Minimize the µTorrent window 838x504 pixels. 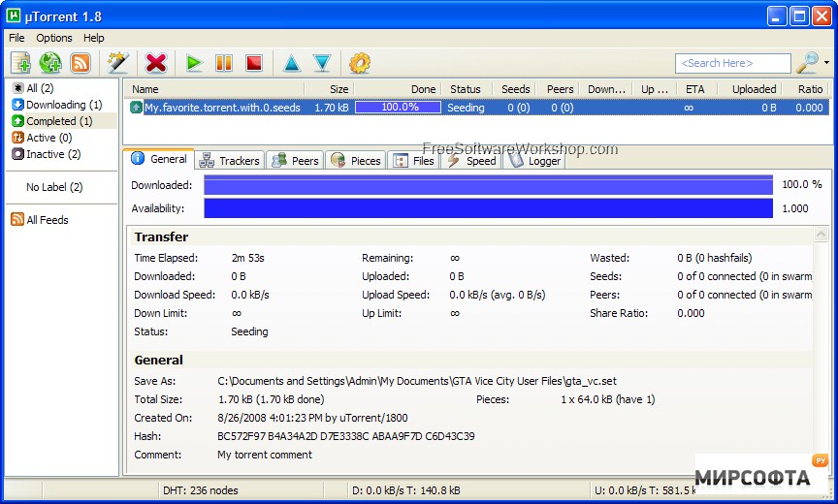[x=777, y=16]
